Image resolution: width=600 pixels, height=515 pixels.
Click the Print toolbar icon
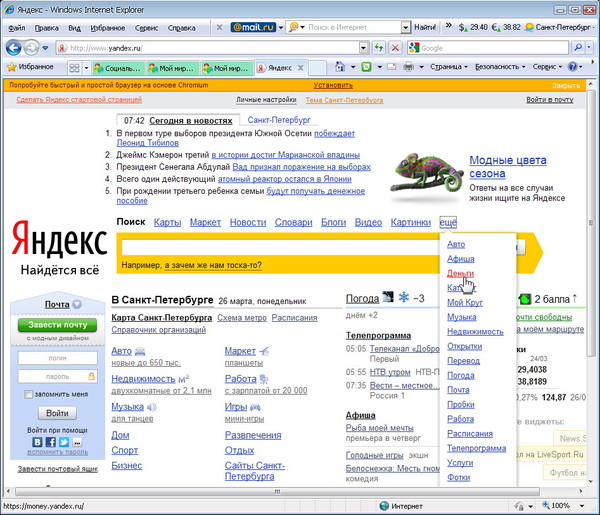[x=409, y=67]
